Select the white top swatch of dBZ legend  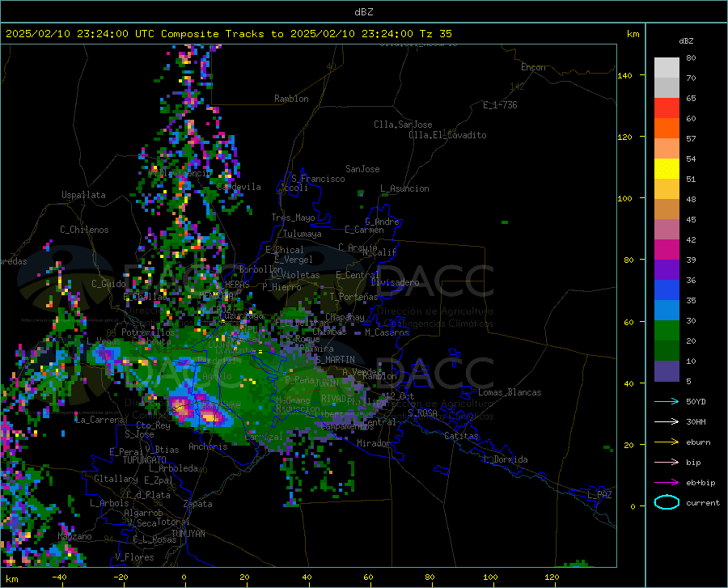667,67
